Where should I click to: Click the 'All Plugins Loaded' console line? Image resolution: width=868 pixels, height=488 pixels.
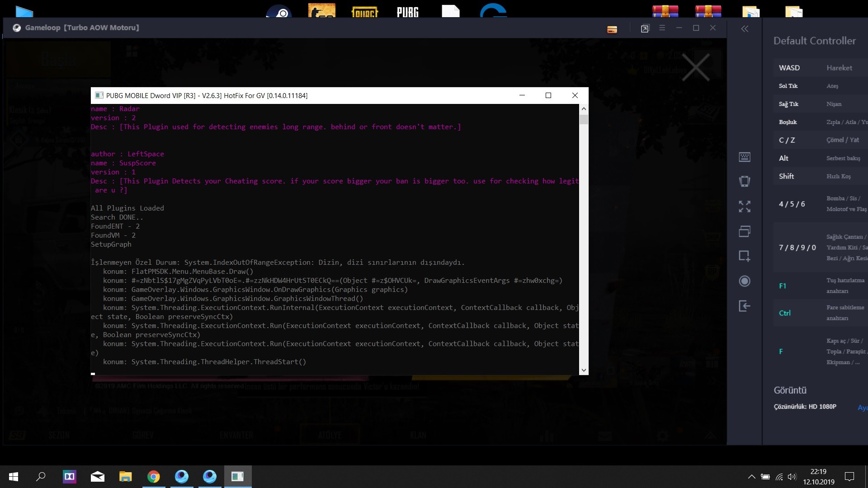[x=127, y=208]
